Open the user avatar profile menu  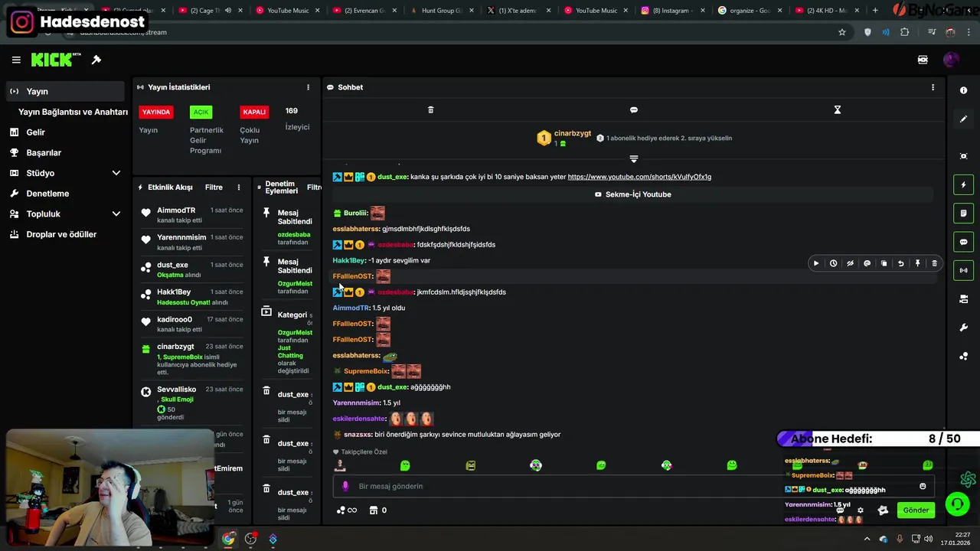pyautogui.click(x=951, y=60)
